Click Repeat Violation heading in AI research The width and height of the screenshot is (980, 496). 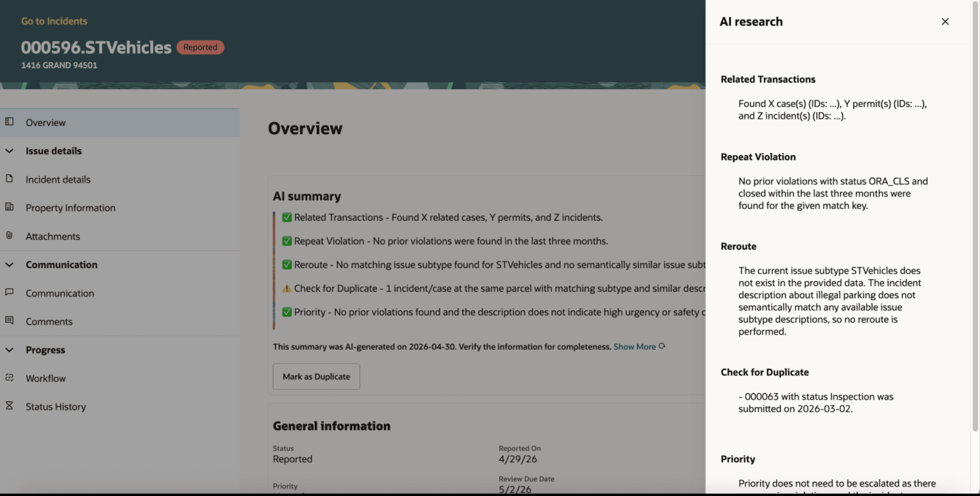pyautogui.click(x=758, y=157)
